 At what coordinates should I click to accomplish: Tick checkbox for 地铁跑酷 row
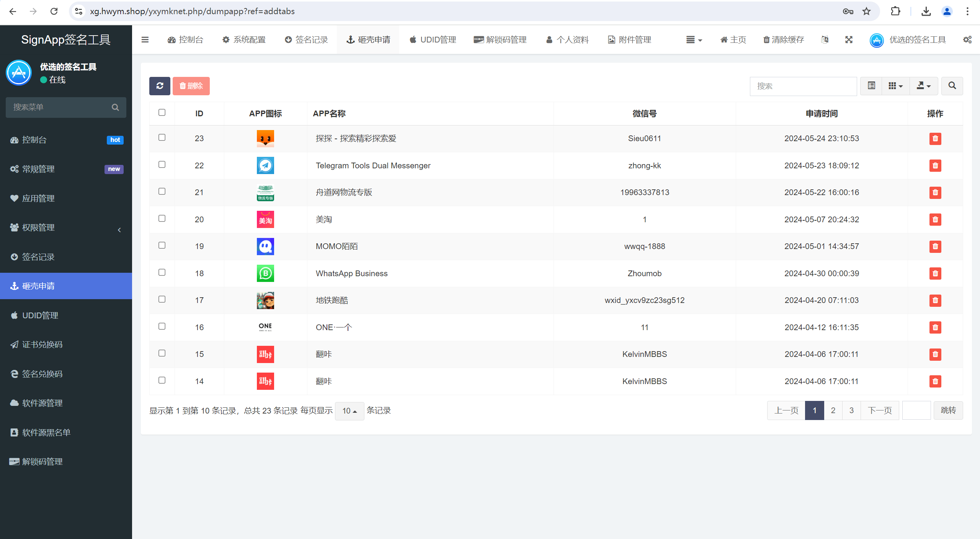[x=162, y=299]
